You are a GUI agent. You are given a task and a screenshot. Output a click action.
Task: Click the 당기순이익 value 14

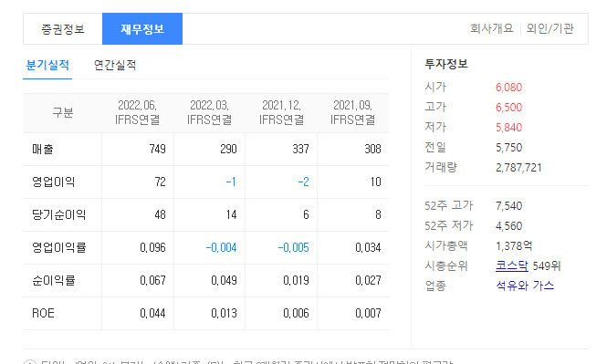pyautogui.click(x=232, y=214)
